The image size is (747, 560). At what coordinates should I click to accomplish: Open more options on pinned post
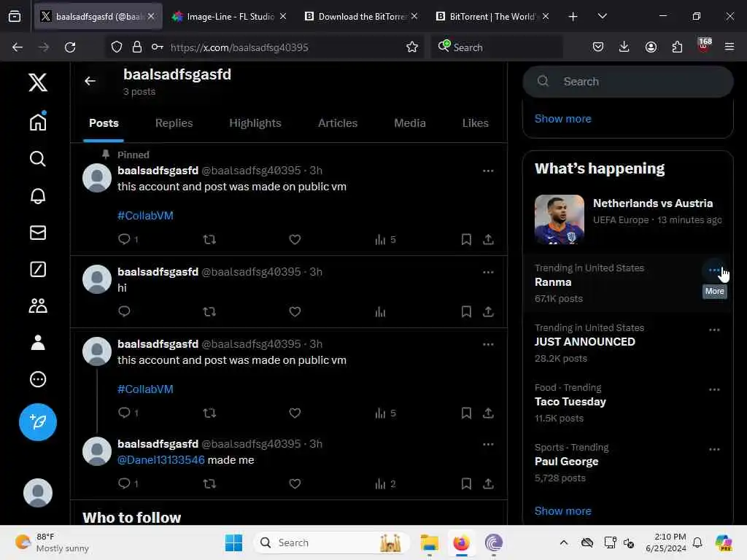pyautogui.click(x=488, y=171)
